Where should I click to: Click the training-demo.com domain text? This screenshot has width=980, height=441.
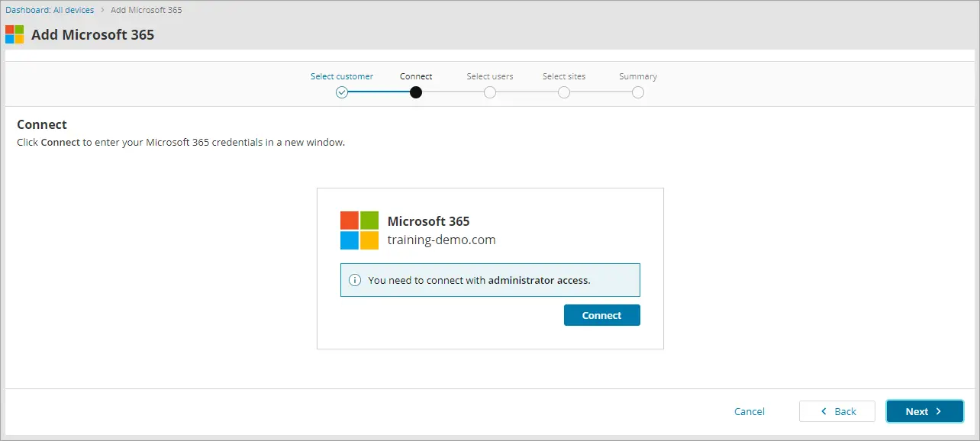442,240
